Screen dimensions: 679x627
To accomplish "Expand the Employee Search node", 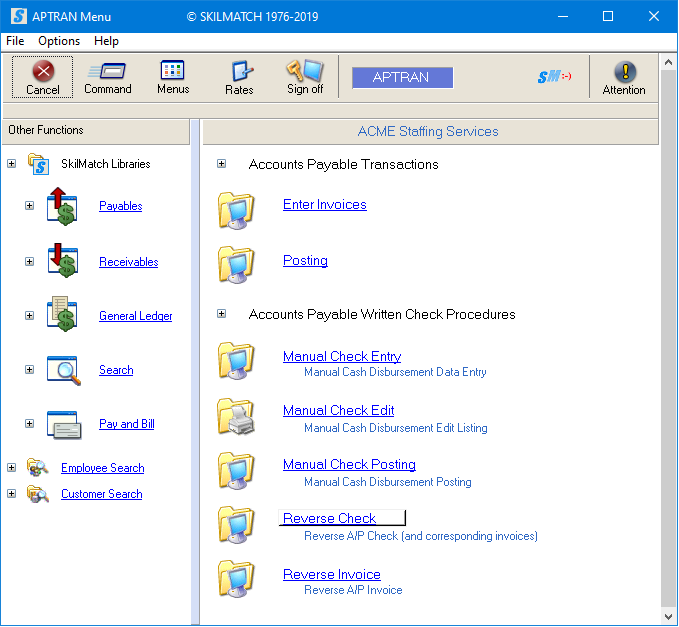I will (12, 468).
